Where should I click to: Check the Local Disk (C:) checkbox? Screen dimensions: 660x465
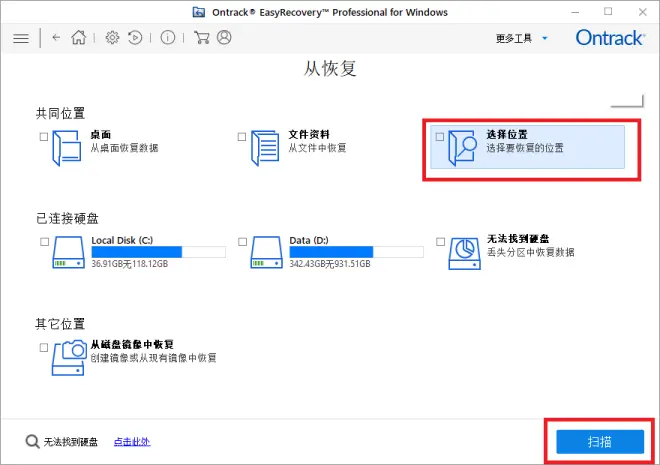44,242
